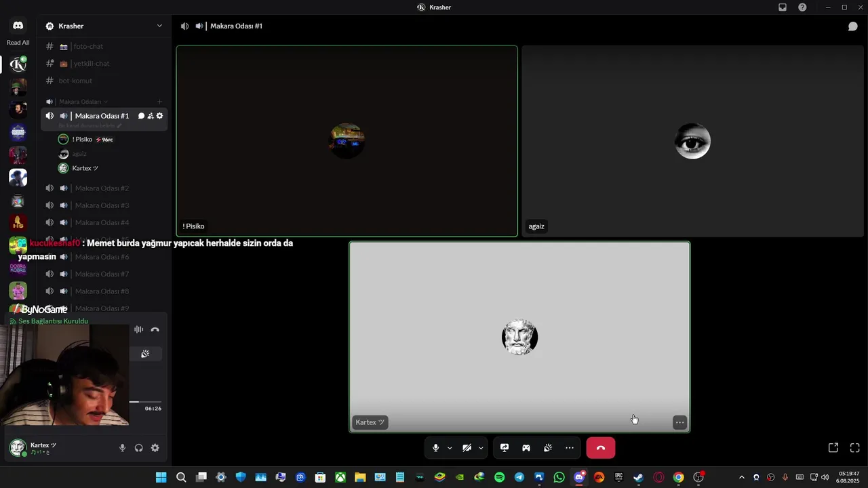Open the bot-komut text channel
The width and height of the screenshot is (868, 488).
coord(104,81)
